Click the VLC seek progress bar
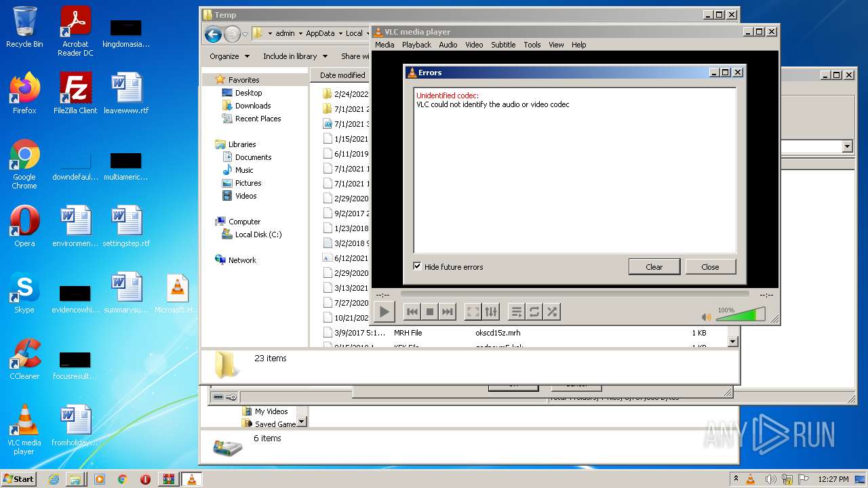The image size is (868, 488). (x=574, y=294)
